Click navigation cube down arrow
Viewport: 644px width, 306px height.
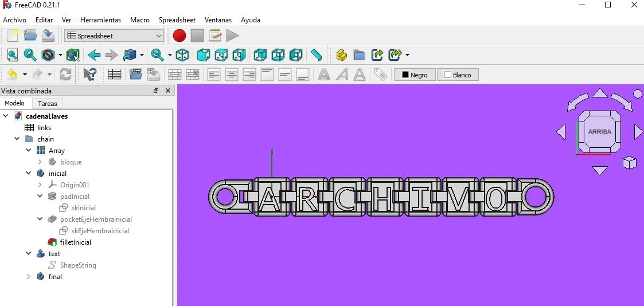600,170
